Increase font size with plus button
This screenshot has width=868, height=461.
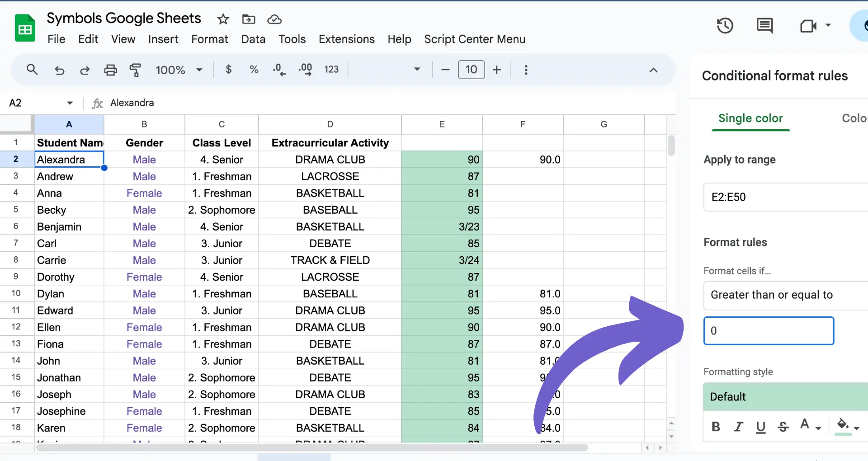[x=496, y=70]
